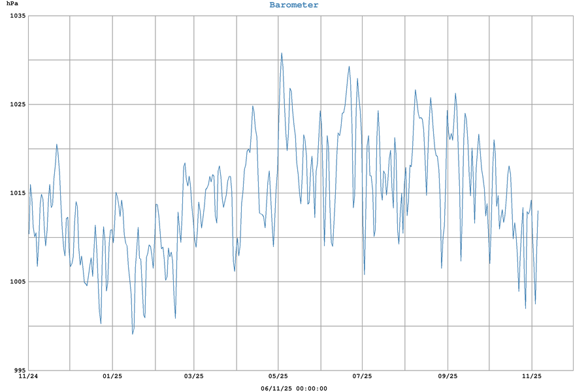Click the first data point of the line
This screenshot has height=392, width=588.
(29, 234)
